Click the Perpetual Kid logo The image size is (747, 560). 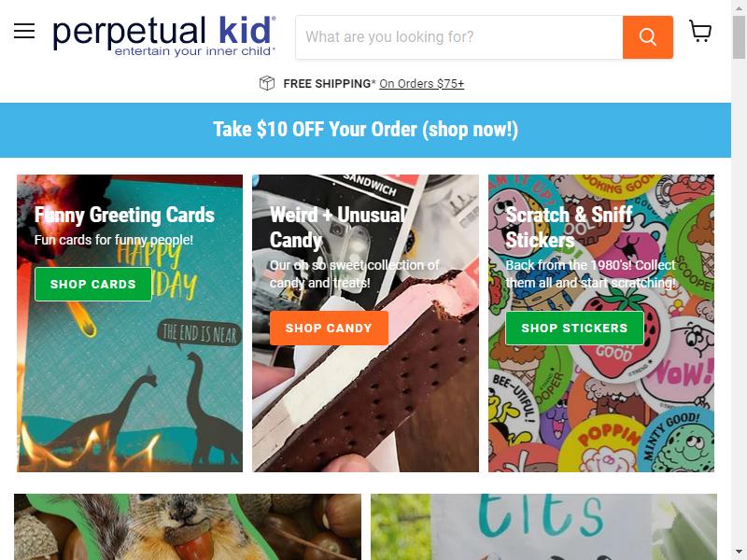coord(164,36)
